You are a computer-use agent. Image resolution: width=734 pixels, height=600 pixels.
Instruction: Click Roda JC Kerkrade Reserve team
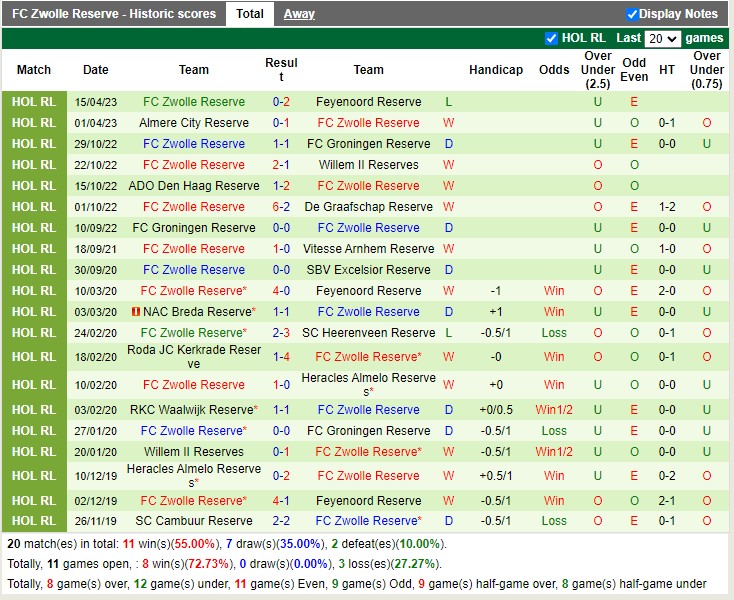tap(194, 357)
